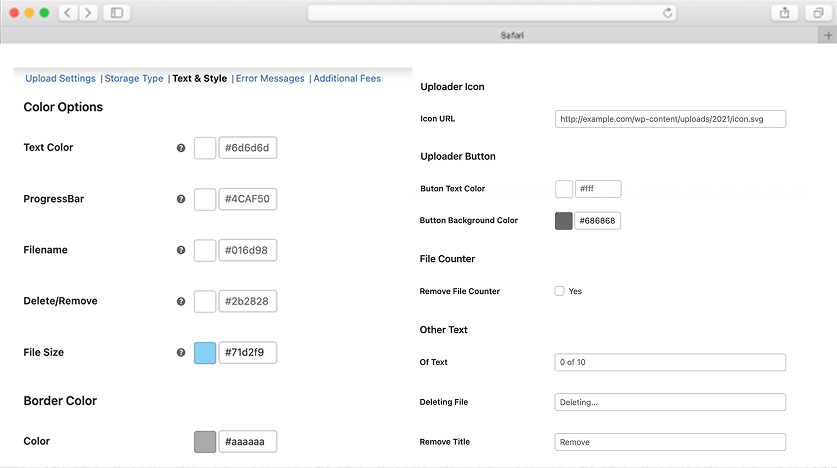Image resolution: width=837 pixels, height=468 pixels.
Task: Click the 'Delete/Remove' label
Action: point(60,301)
